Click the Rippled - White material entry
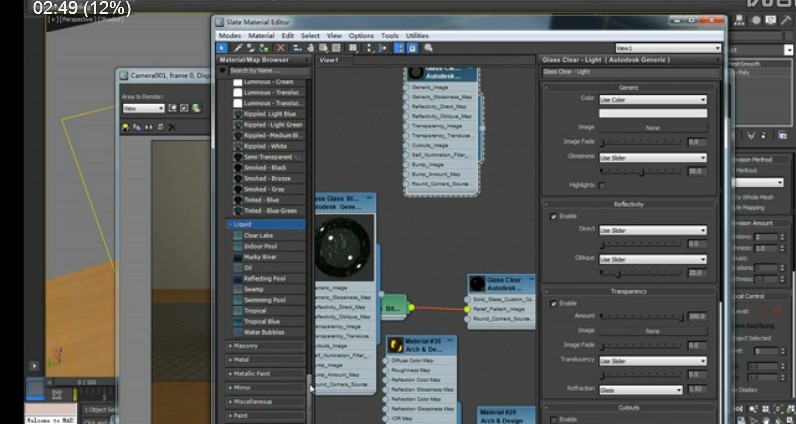This screenshot has height=424, width=796. [x=260, y=146]
